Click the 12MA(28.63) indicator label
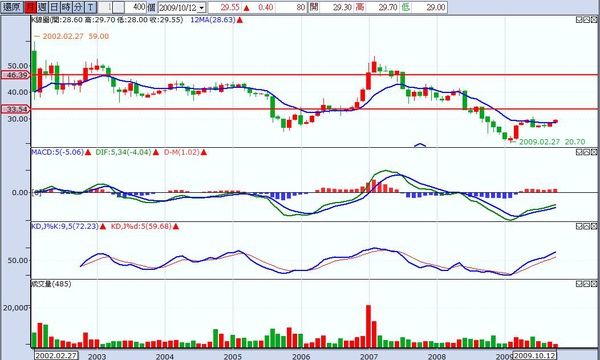 [x=213, y=20]
